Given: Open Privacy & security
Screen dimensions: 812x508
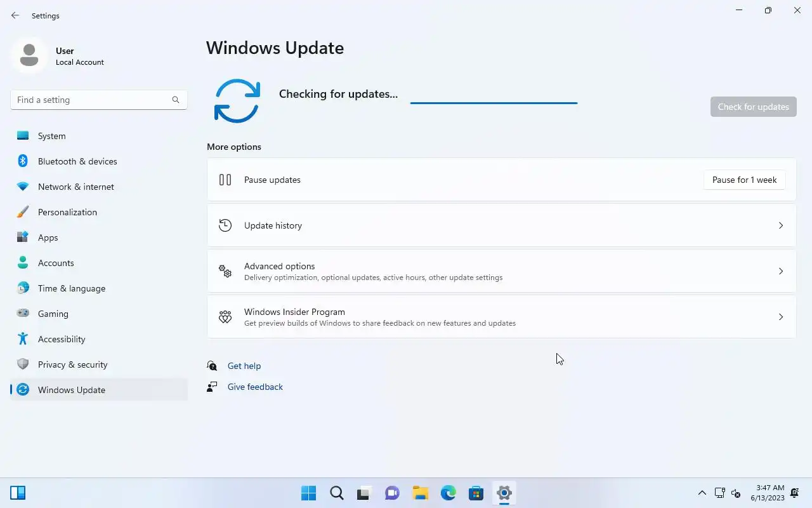Looking at the screenshot, I should 99,364.
